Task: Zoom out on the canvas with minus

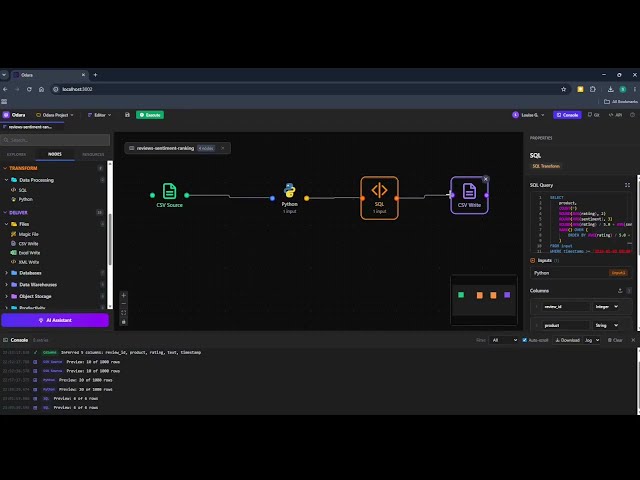Action: pyautogui.click(x=124, y=304)
